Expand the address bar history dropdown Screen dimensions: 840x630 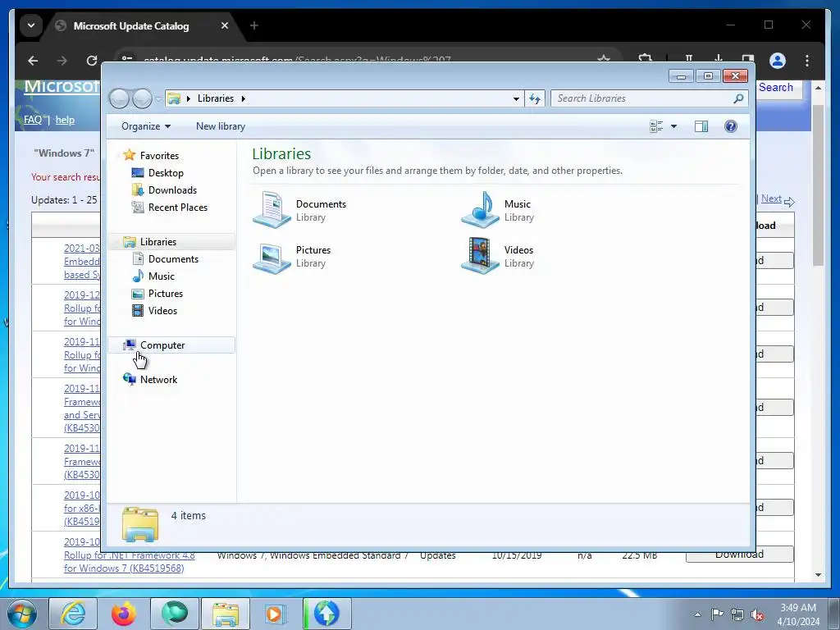pos(516,98)
